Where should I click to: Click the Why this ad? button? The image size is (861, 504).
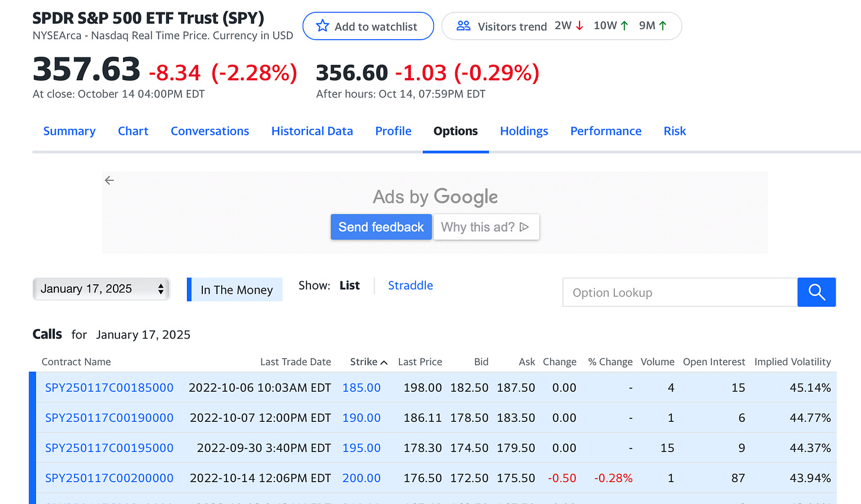point(486,227)
